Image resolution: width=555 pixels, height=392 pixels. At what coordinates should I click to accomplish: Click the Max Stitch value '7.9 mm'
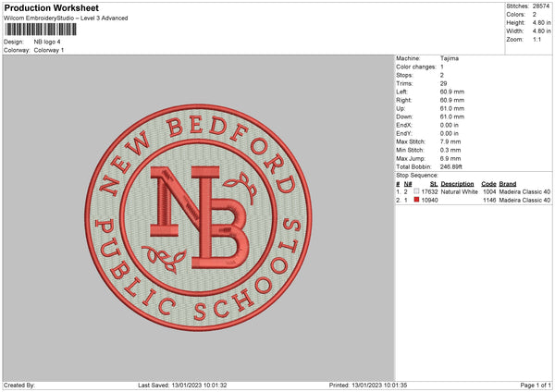point(450,141)
